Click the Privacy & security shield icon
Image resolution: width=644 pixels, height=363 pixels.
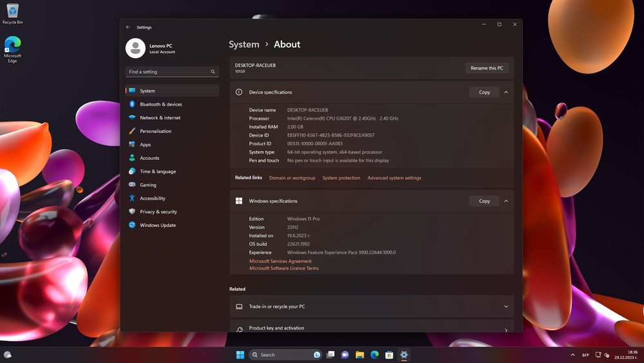pos(132,211)
